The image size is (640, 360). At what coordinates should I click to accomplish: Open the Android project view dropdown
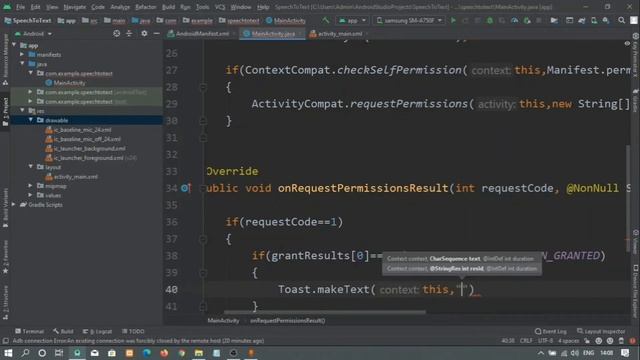33,33
